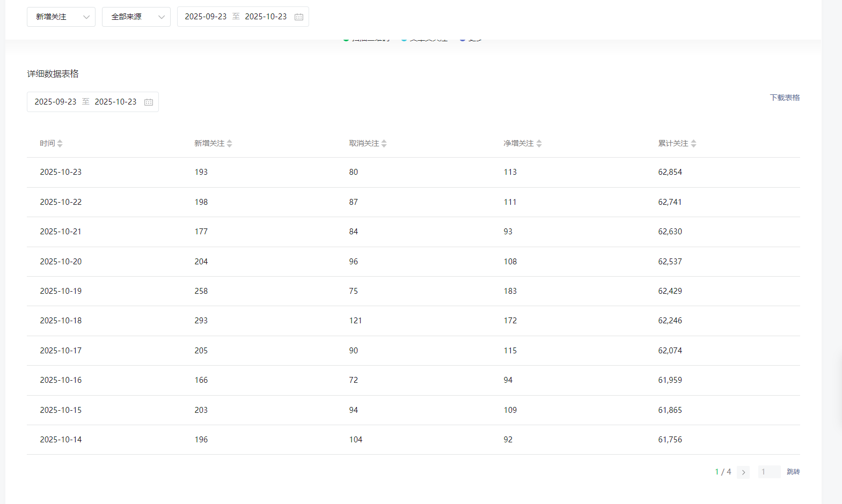
Task: Click calendar icon in table date range
Action: coord(149,102)
